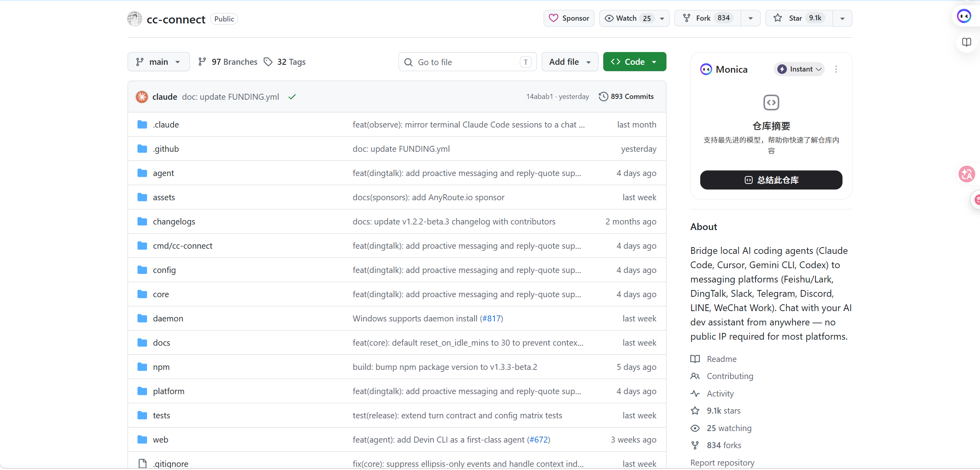Viewport: 980px width, 470px height.
Task: Open the changelogs folder
Action: pyautogui.click(x=174, y=222)
